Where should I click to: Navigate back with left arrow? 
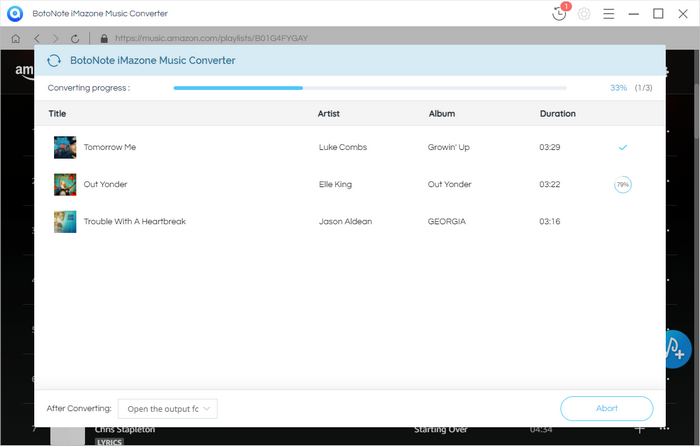click(x=37, y=38)
